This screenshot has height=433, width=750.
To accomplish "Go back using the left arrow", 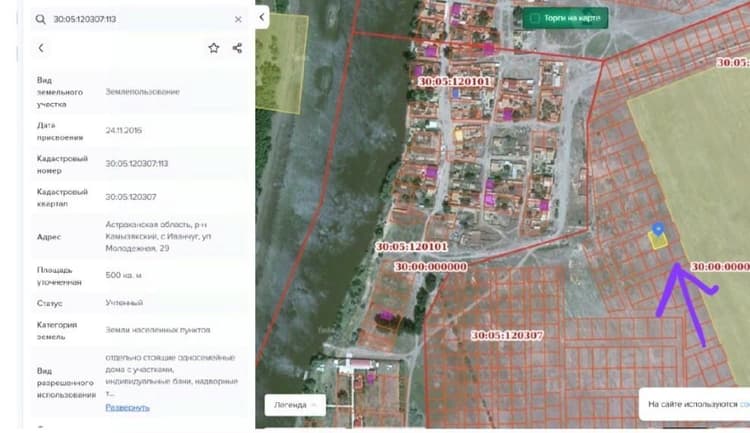I will (x=41, y=48).
